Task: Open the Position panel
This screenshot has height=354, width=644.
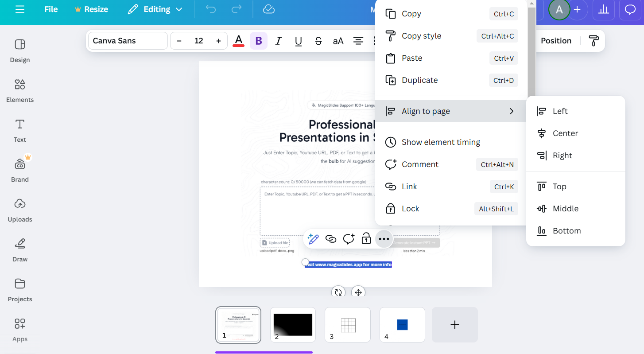Action: point(556,41)
